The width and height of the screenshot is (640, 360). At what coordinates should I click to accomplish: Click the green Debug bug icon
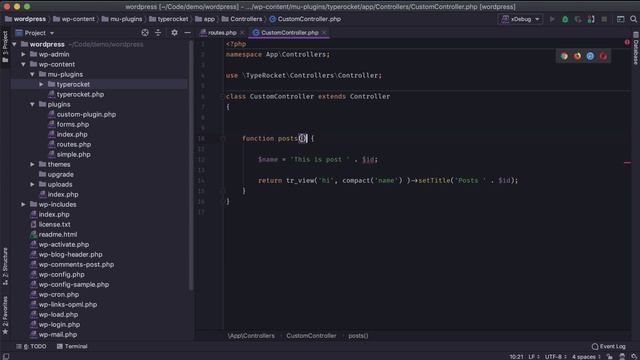(565, 19)
